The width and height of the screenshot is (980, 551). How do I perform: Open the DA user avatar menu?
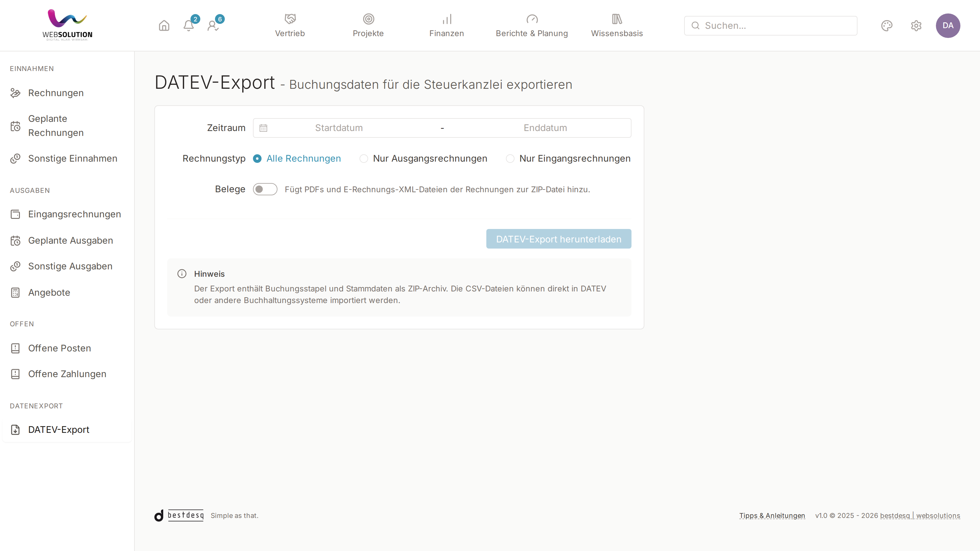point(948,25)
